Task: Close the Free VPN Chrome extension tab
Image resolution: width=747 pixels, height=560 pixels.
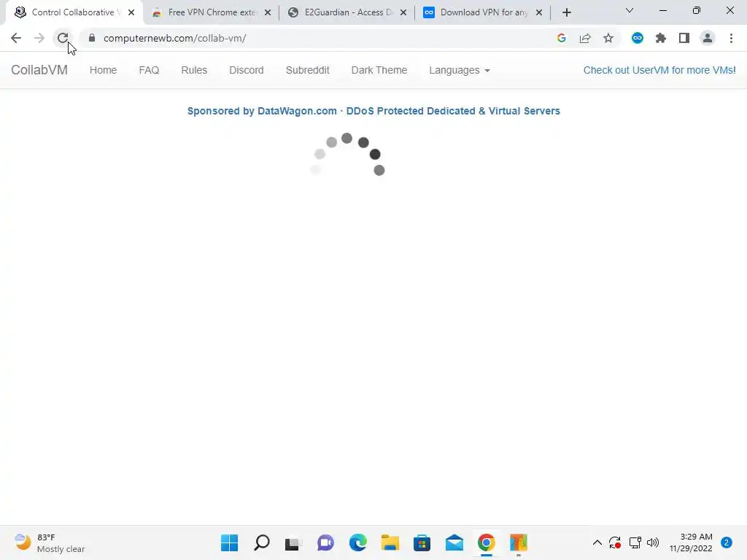Action: [268, 12]
